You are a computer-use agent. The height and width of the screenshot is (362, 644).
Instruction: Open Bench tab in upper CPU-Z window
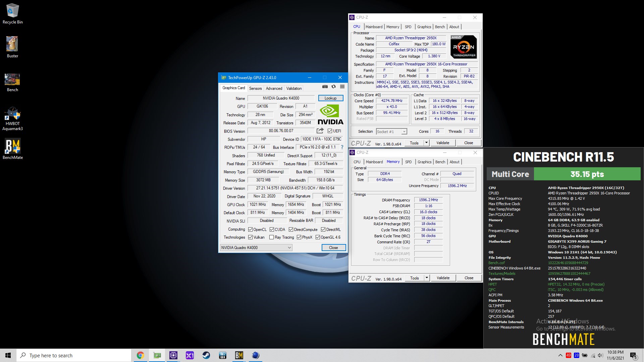[440, 27]
